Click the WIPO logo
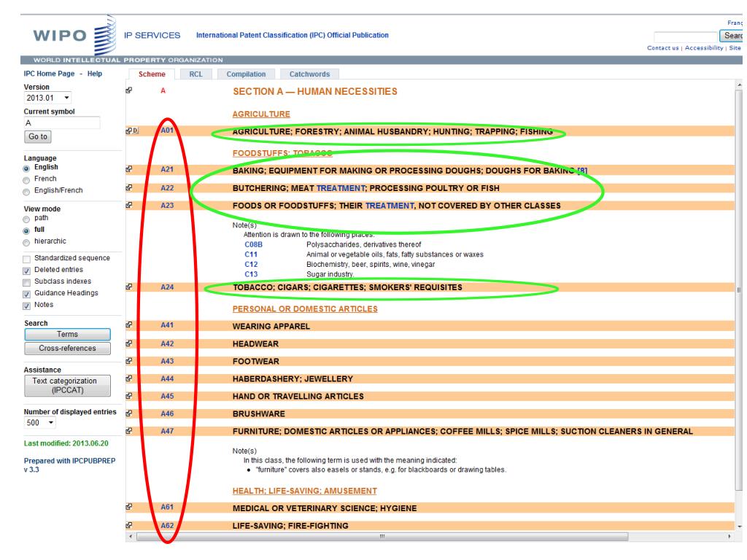 (74, 35)
